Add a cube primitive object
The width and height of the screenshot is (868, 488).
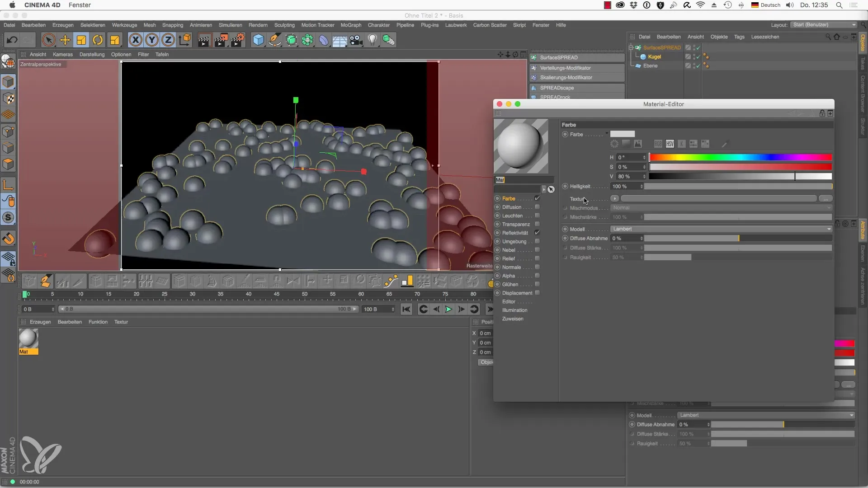pyautogui.click(x=258, y=40)
